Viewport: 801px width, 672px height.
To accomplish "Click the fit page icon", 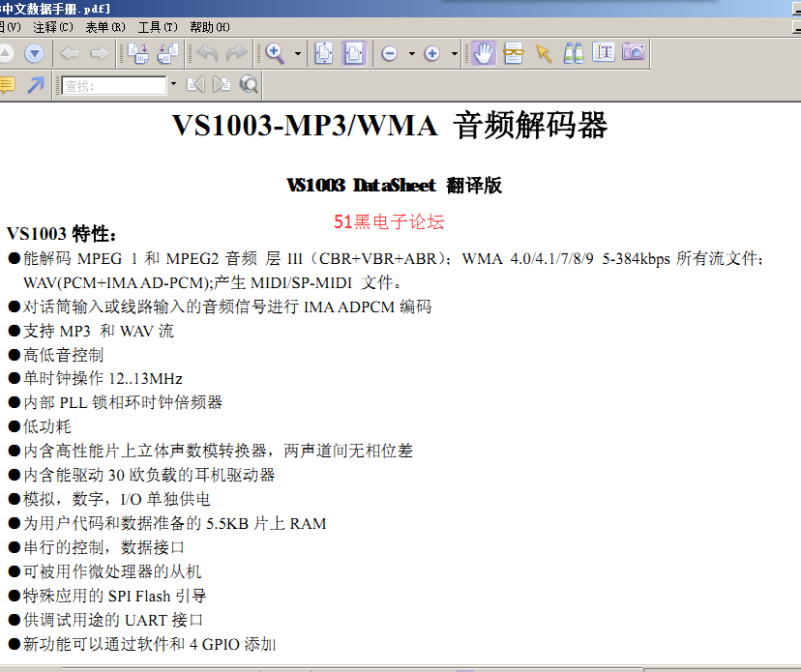I will coord(324,53).
